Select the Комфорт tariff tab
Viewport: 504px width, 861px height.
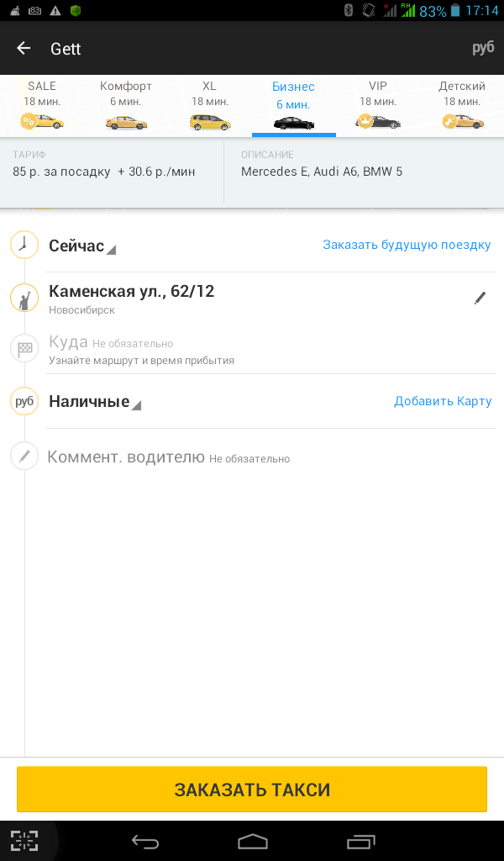pos(126,106)
